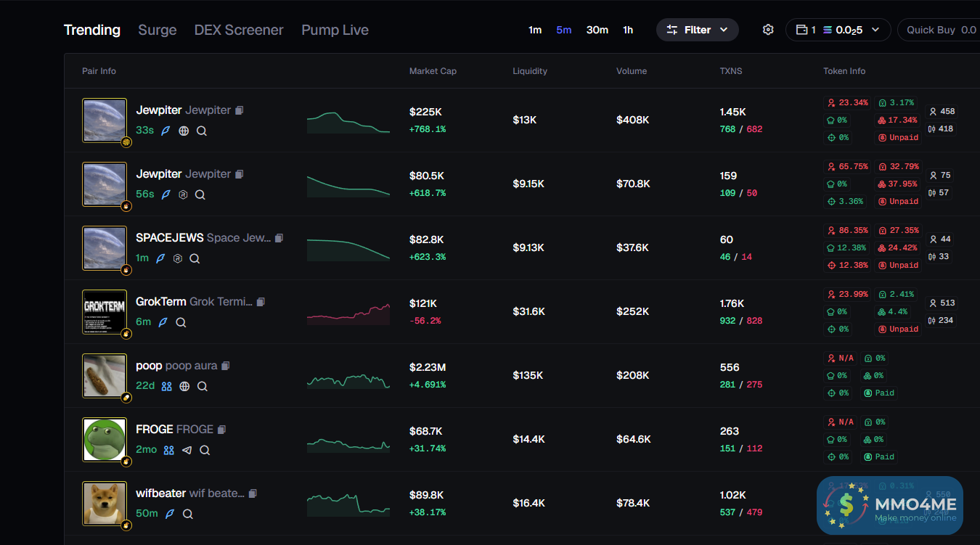This screenshot has width=980, height=545.
Task: Click the community icon next to FROGE 2mo
Action: point(168,450)
